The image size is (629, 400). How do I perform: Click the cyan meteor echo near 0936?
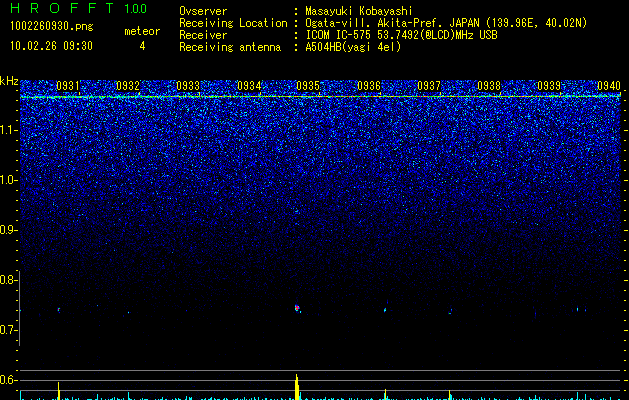385,310
